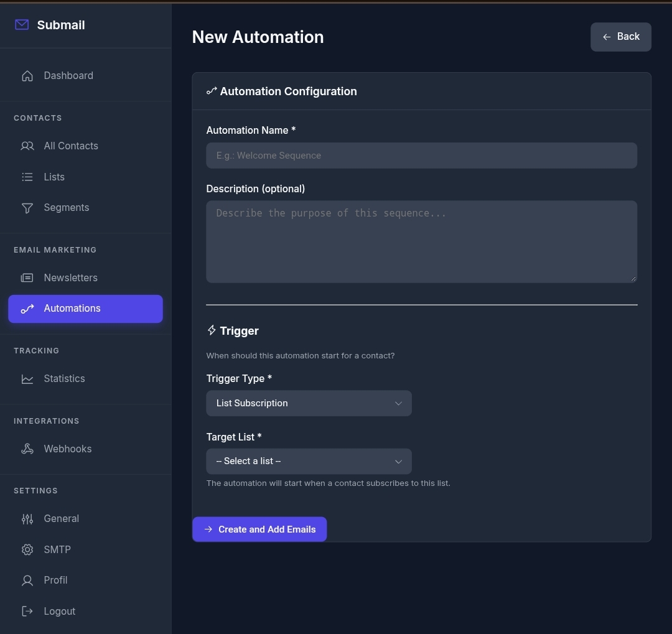The height and width of the screenshot is (634, 672).
Task: Open Webhooks via its webhook icon
Action: 27,449
